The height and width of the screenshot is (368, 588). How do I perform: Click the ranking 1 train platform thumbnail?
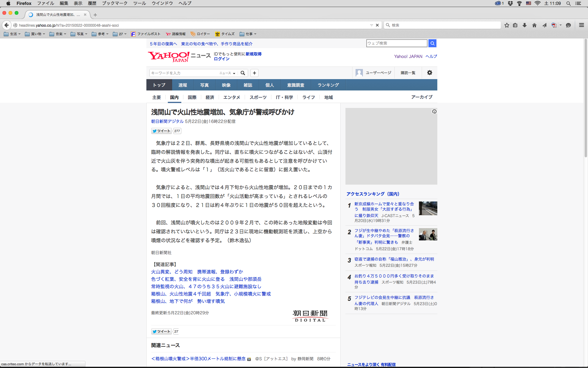click(x=428, y=208)
